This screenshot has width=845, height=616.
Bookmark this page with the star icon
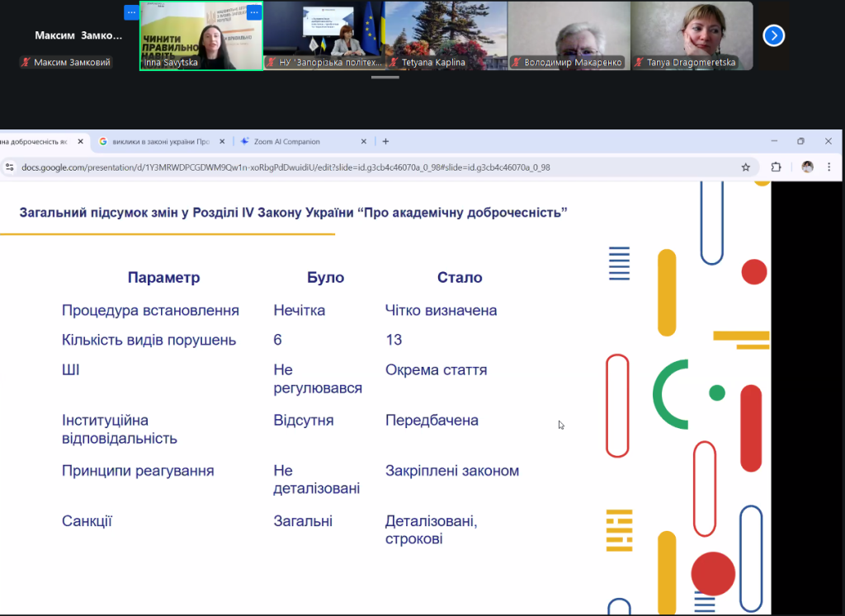(x=746, y=167)
